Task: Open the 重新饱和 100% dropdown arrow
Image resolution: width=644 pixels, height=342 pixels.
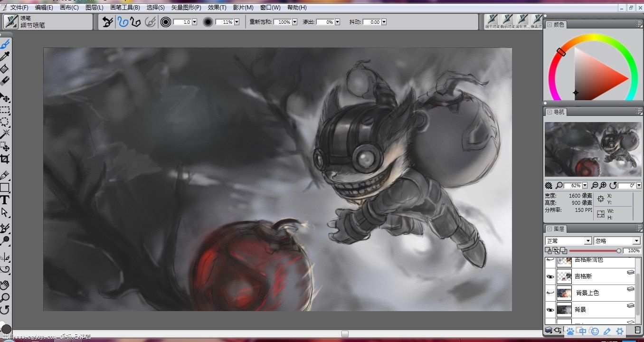Action: (294, 22)
